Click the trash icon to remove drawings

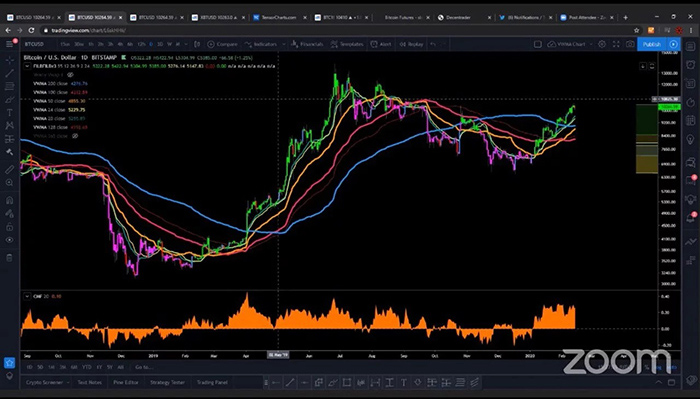point(9,258)
